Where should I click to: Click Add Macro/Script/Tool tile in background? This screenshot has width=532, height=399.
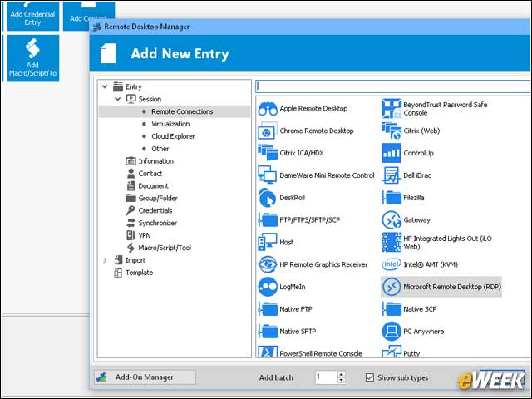[33, 58]
